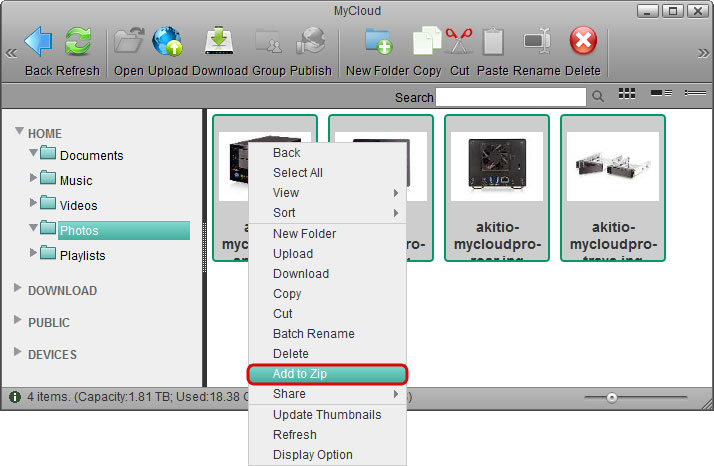
Task: Create a New Folder from toolbar
Action: [379, 42]
